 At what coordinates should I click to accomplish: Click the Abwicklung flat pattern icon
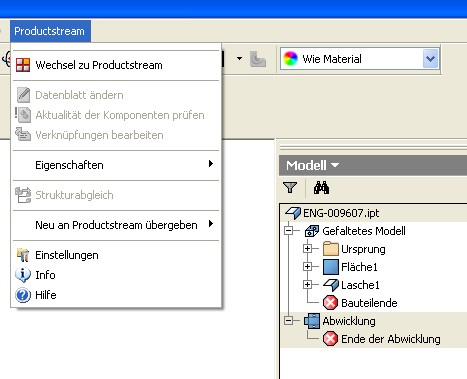pos(312,321)
